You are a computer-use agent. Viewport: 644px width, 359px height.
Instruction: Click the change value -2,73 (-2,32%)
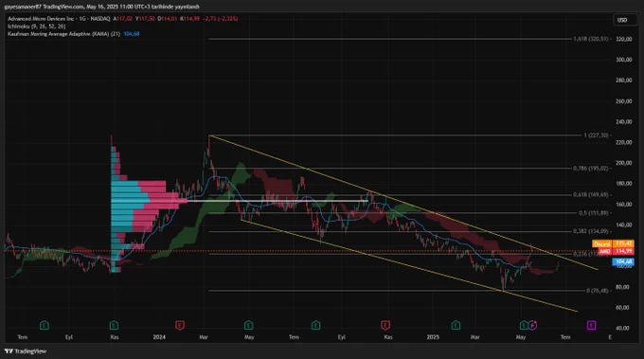(220, 19)
